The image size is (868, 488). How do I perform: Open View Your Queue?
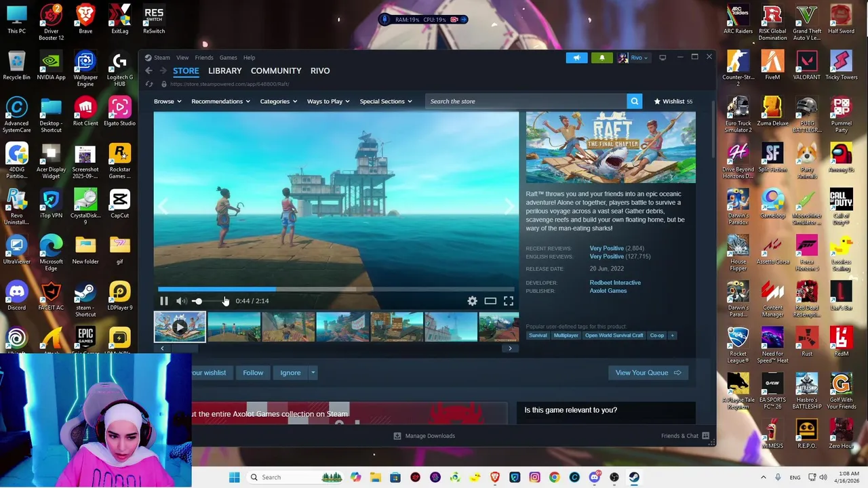click(648, 373)
